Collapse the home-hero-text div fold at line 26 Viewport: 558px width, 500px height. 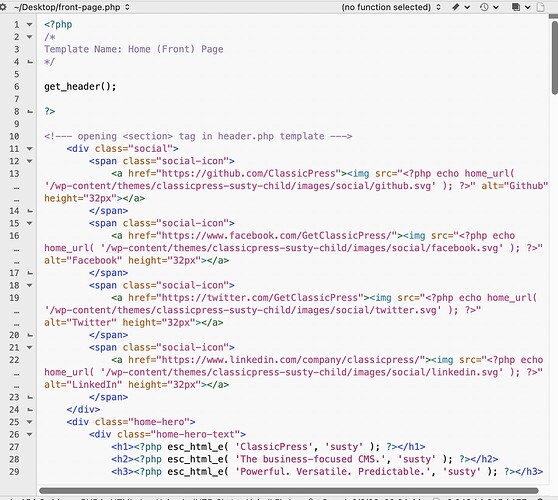coord(30,435)
